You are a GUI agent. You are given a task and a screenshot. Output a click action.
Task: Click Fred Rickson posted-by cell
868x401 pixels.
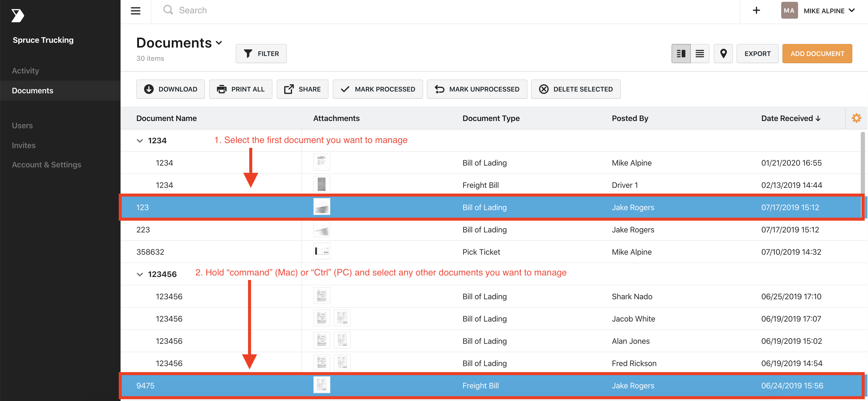click(x=634, y=363)
